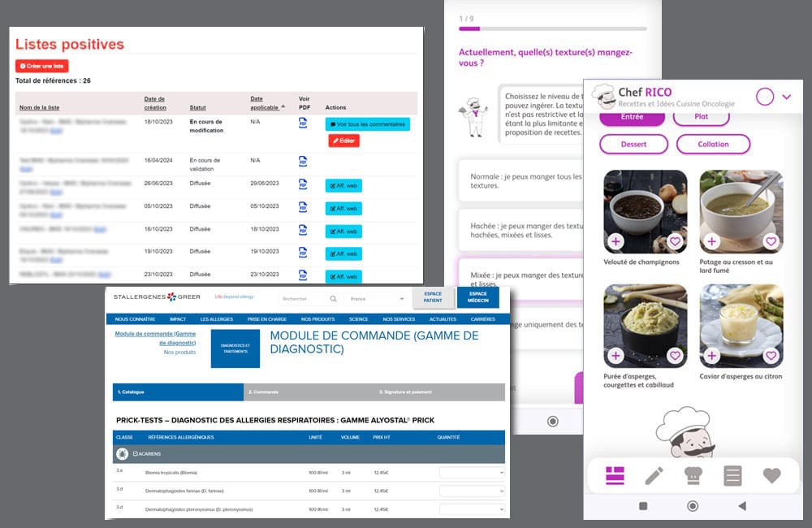Viewport: 812px width, 528px height.
Task: Switch to the Dessert category tab
Action: (634, 144)
